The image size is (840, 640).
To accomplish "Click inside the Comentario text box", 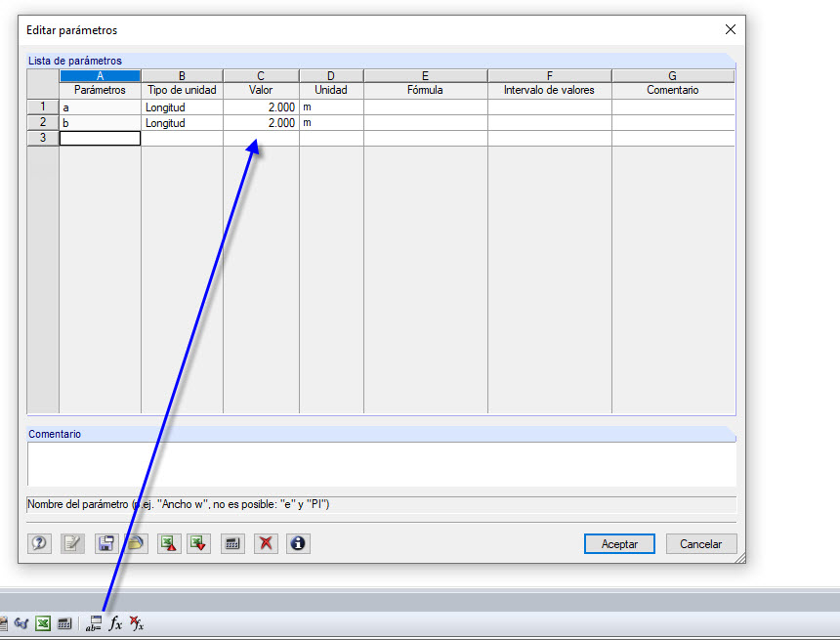I will pyautogui.click(x=382, y=464).
